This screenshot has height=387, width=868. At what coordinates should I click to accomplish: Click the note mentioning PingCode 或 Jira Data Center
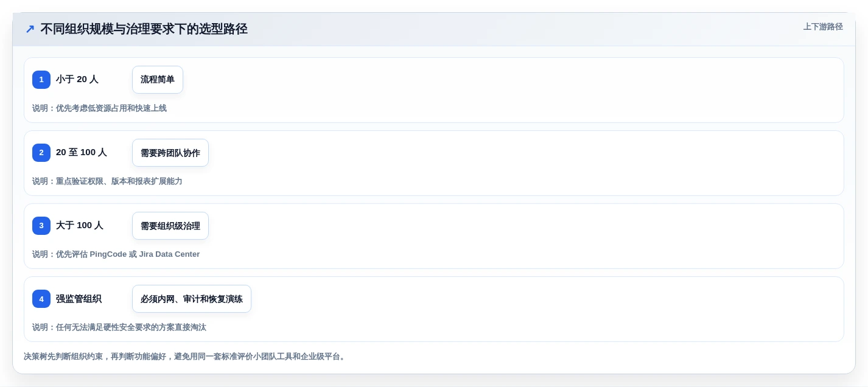[x=116, y=254]
